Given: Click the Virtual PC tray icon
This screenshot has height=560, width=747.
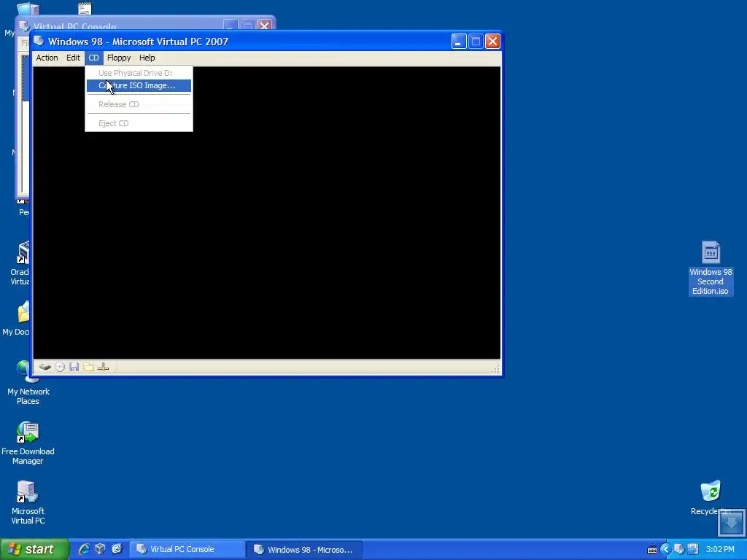Looking at the screenshot, I should [679, 549].
